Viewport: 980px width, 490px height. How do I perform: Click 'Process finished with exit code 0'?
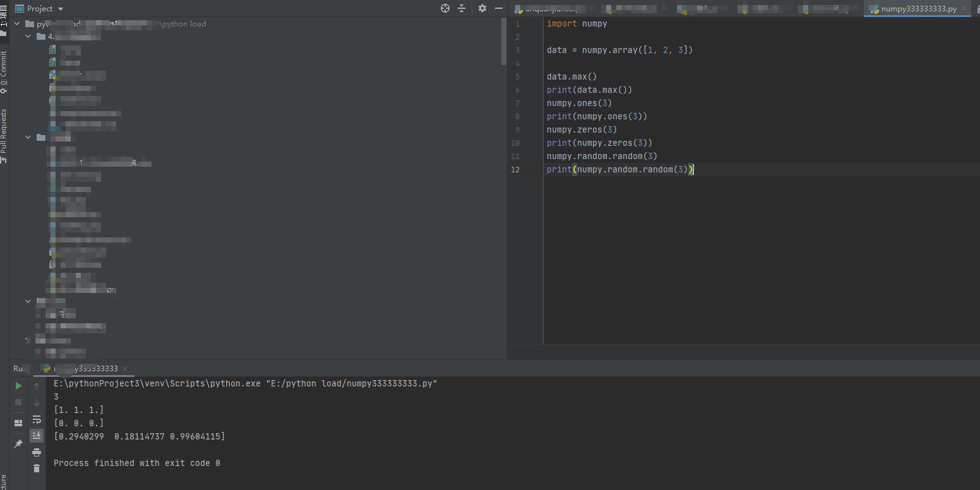click(x=137, y=463)
